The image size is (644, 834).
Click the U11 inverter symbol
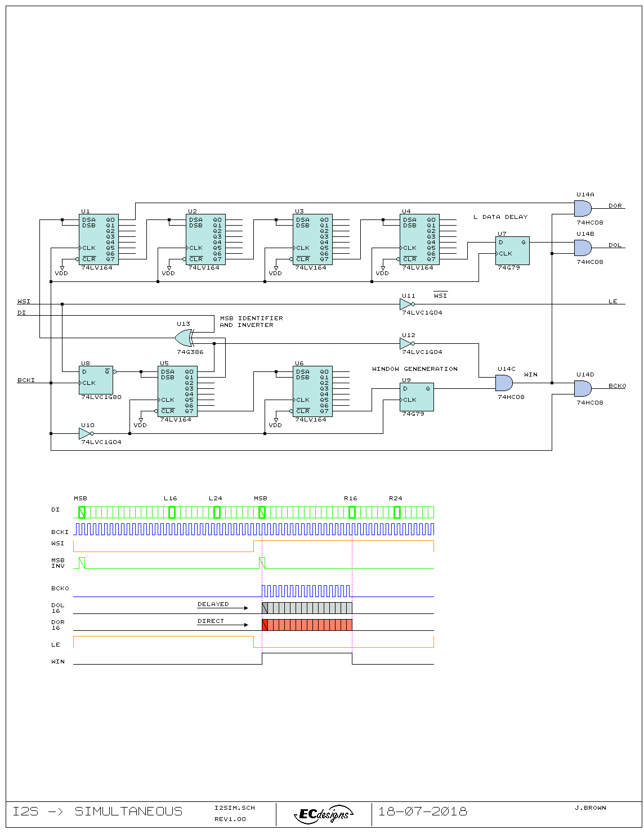point(407,304)
